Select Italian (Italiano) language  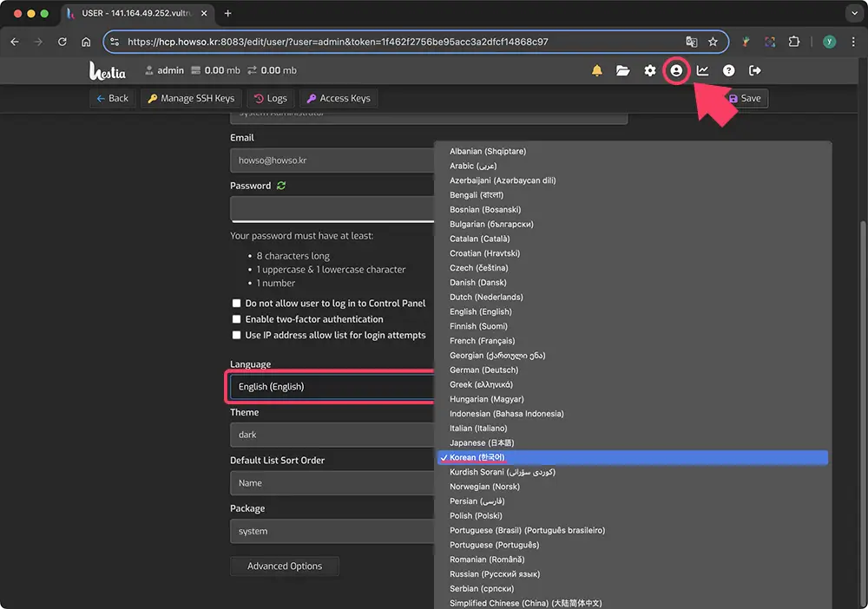point(632,429)
